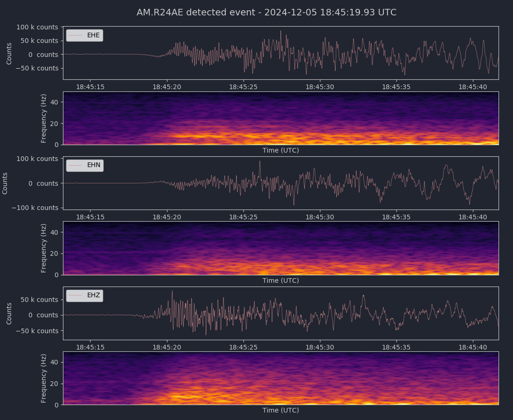Click the '0 counts' tick on EHE plot
Screen dimensions: 513x420
[43, 55]
